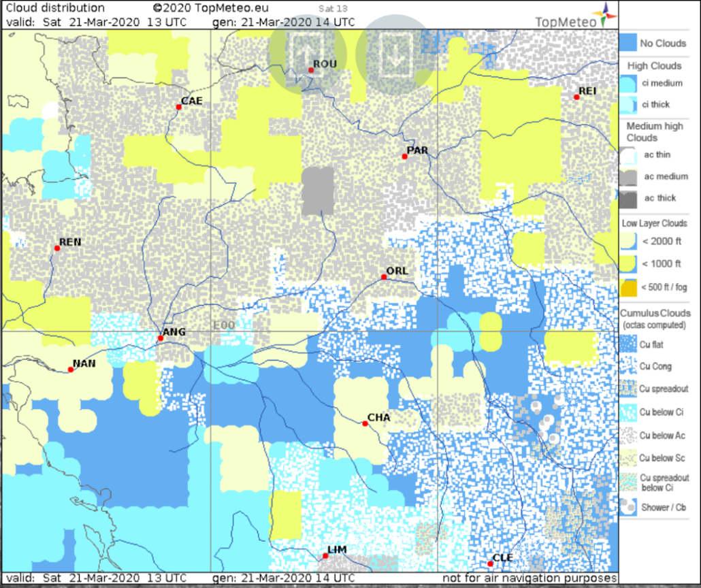Viewport: 701px width, 588px height.
Task: Click the TopMeteo compass star logo
Action: 606,15
